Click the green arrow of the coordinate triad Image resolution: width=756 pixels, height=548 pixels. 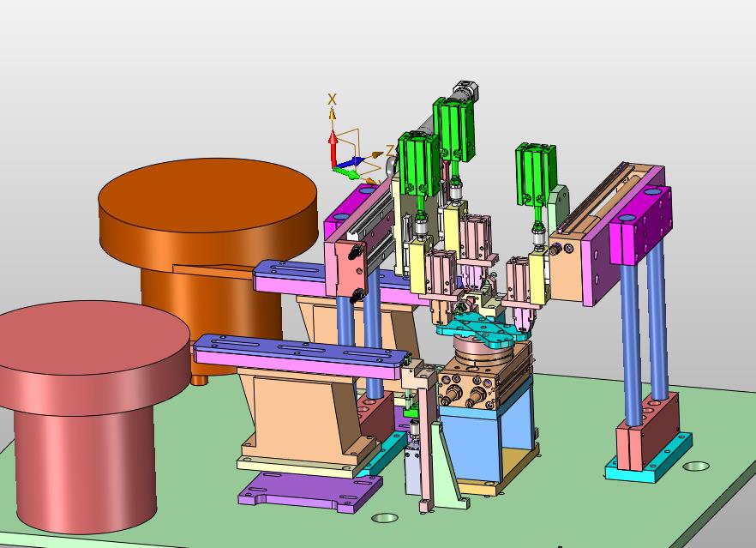[x=348, y=172]
